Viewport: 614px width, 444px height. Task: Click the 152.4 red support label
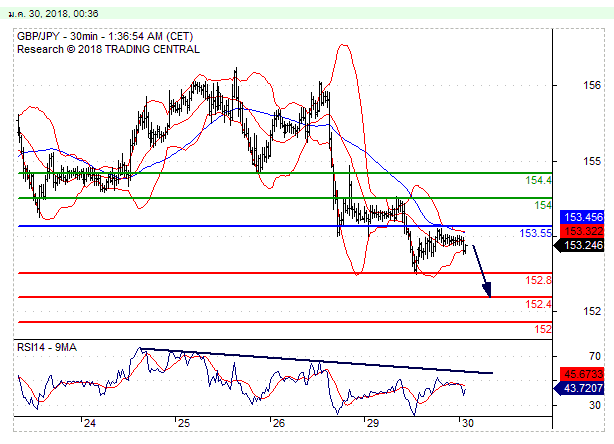coord(538,304)
